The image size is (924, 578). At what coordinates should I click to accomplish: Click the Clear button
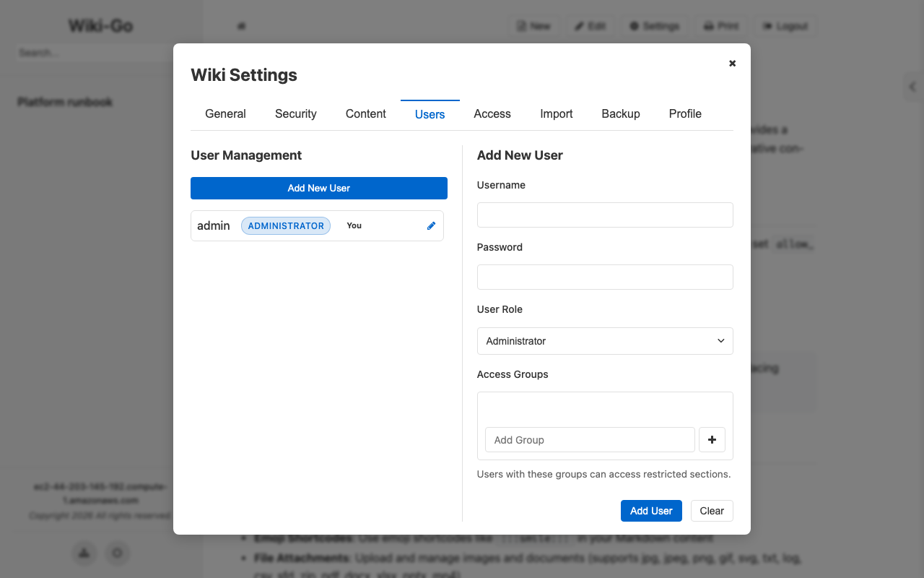[x=712, y=511]
